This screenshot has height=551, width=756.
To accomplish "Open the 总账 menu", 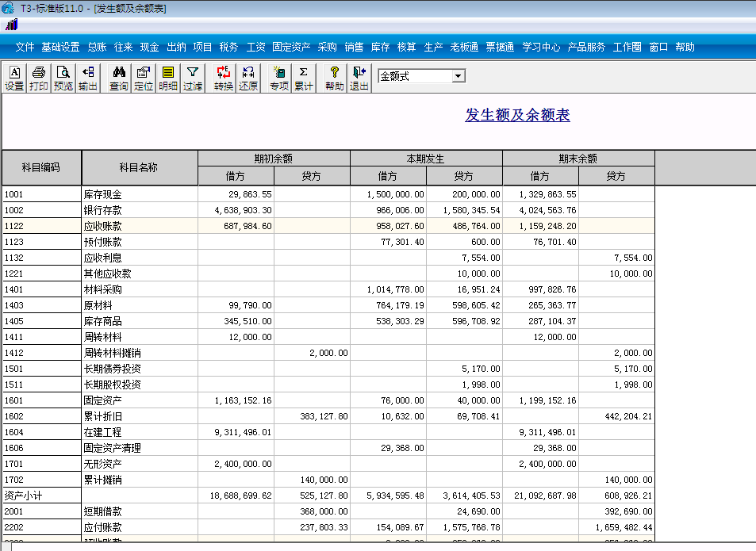I will pos(97,46).
